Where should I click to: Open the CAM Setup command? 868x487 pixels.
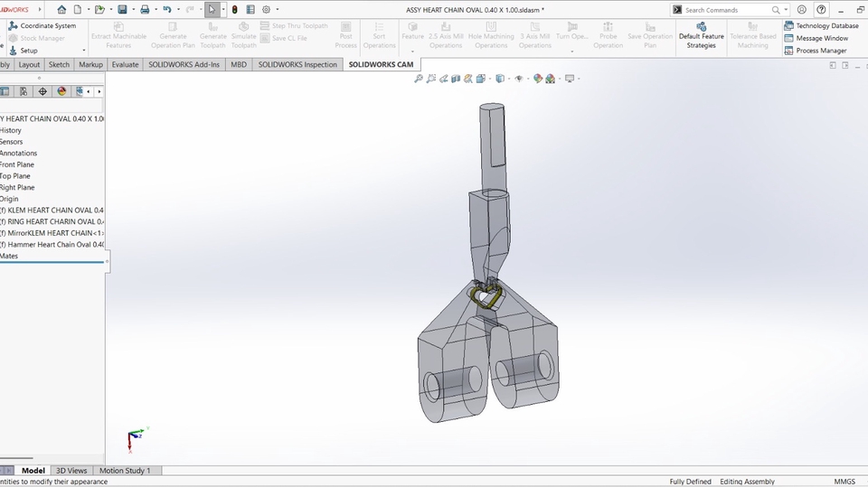click(24, 51)
